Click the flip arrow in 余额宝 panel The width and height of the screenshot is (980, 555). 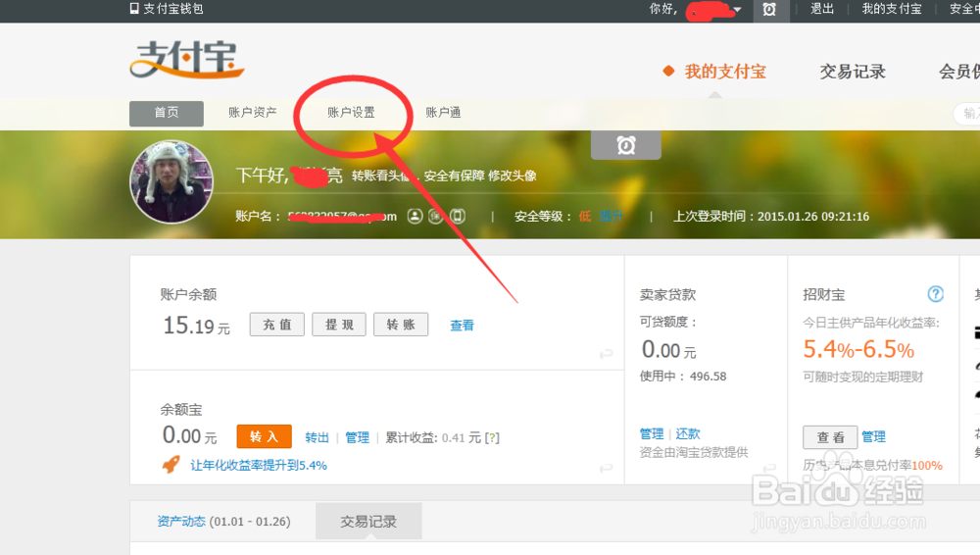[x=606, y=468]
